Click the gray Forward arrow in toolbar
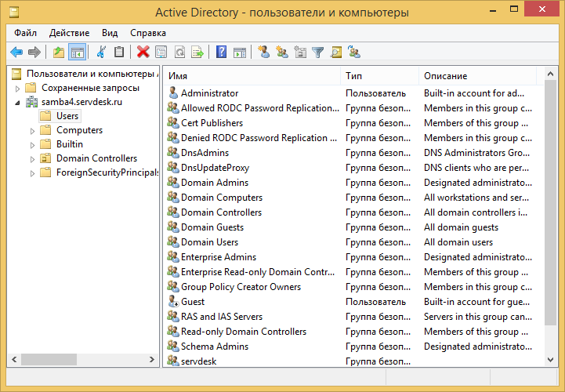Image resolution: width=565 pixels, height=392 pixels. click(x=34, y=53)
